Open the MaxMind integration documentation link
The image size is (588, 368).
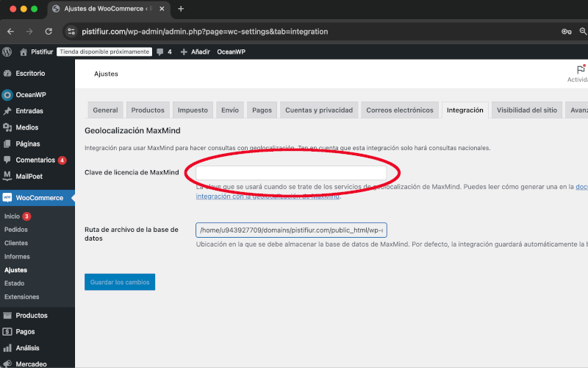268,196
